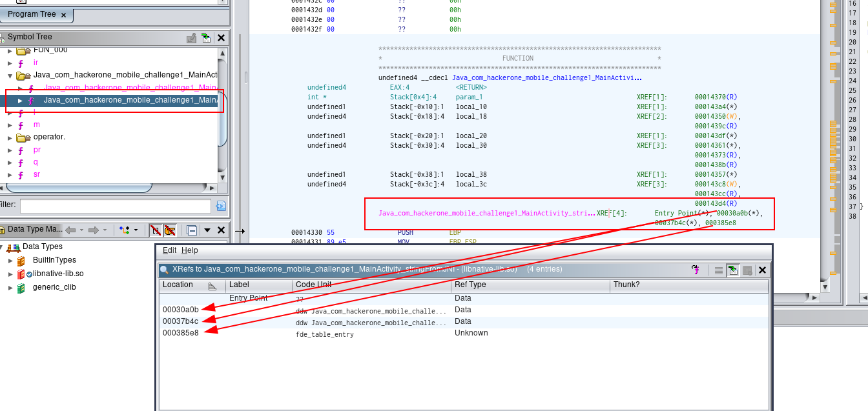868x411 pixels.
Task: Click Data Type Manager back arrow
Action: point(71,230)
